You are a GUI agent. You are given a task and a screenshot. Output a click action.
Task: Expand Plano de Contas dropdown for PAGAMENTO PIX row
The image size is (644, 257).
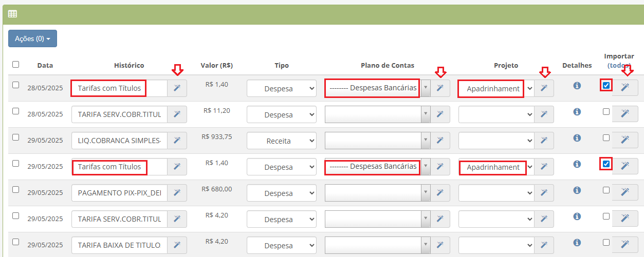pyautogui.click(x=378, y=193)
